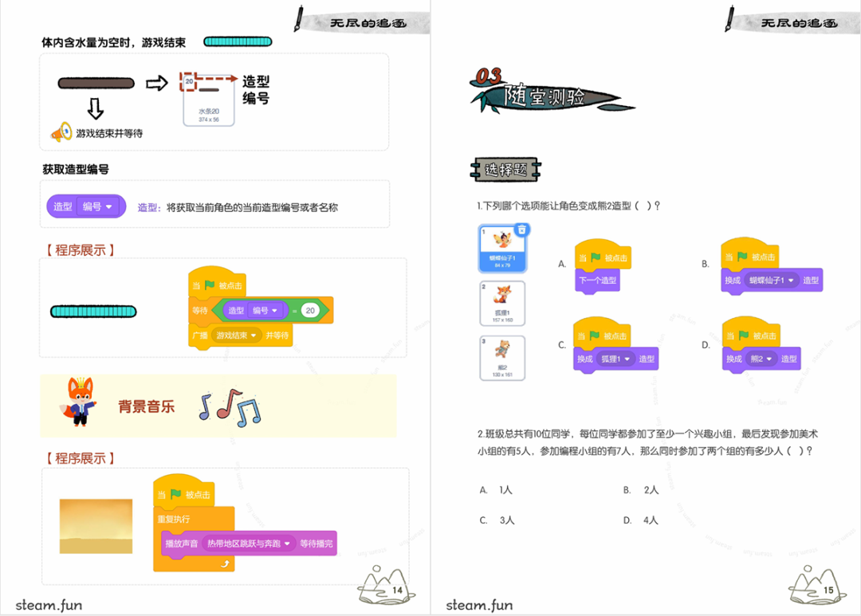Click the music notes beside 背景音乐
Image resolution: width=861 pixels, height=616 pixels.
pyautogui.click(x=230, y=408)
